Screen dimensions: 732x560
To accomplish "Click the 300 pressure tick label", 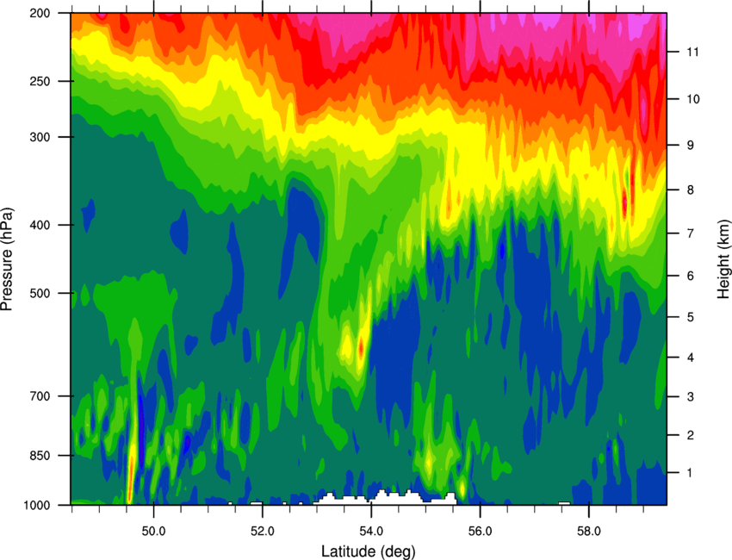I will point(40,137).
